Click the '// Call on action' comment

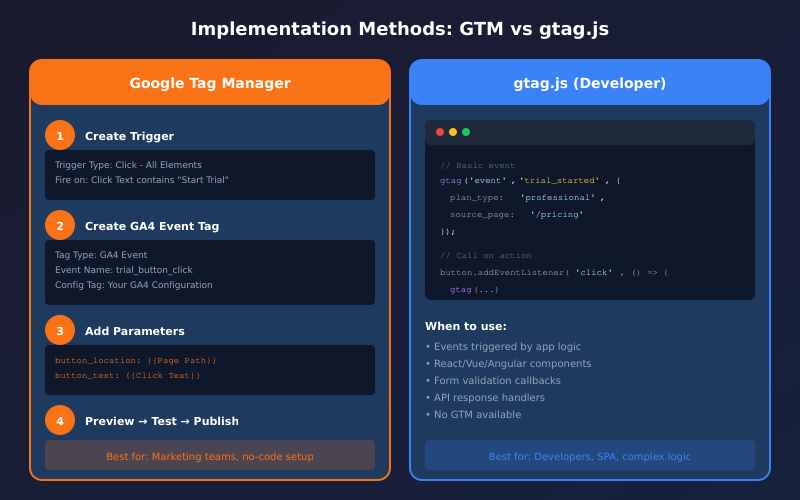point(486,255)
